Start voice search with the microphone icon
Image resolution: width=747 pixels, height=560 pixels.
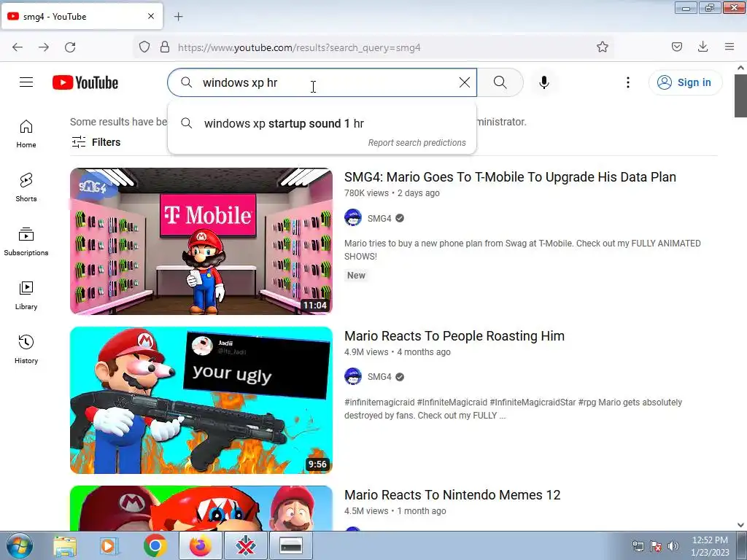click(544, 82)
